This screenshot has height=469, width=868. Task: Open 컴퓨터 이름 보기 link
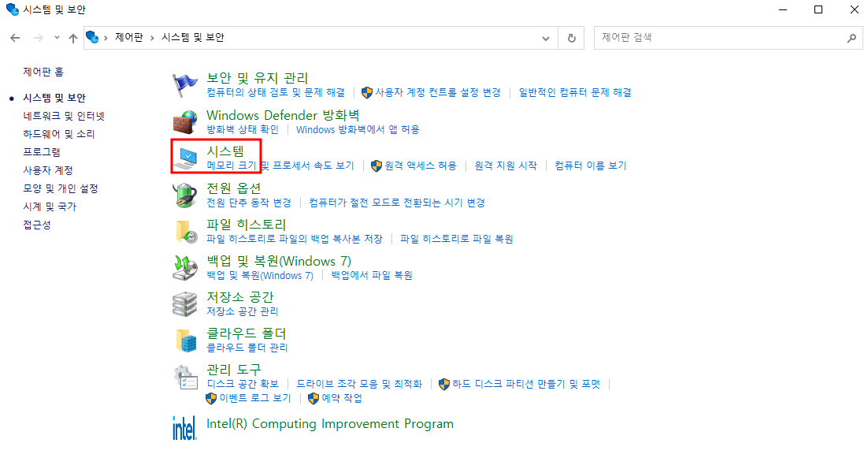coord(591,166)
